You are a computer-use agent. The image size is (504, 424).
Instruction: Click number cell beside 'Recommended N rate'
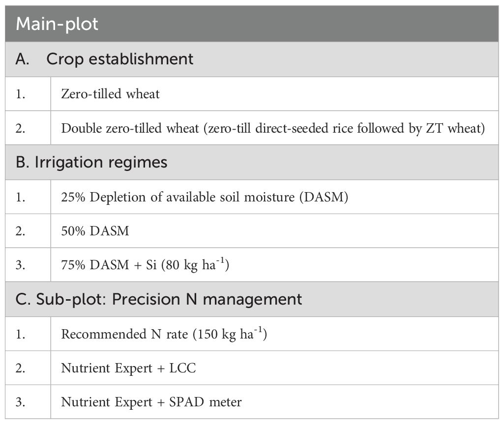point(21,334)
